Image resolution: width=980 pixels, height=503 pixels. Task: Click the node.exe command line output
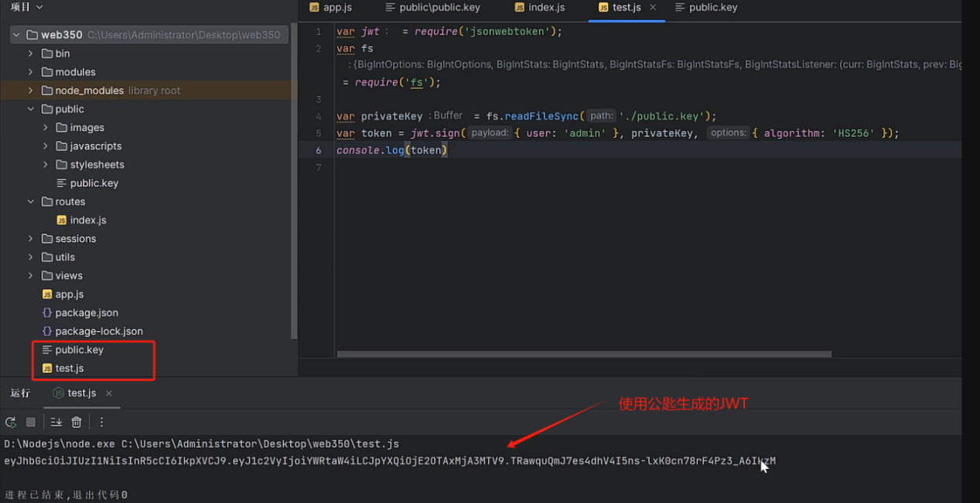coord(201,444)
